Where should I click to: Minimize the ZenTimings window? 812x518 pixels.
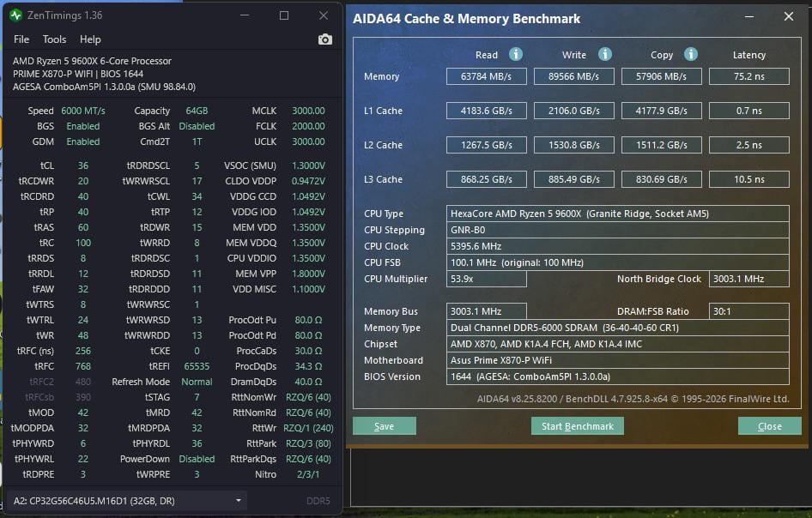245,15
